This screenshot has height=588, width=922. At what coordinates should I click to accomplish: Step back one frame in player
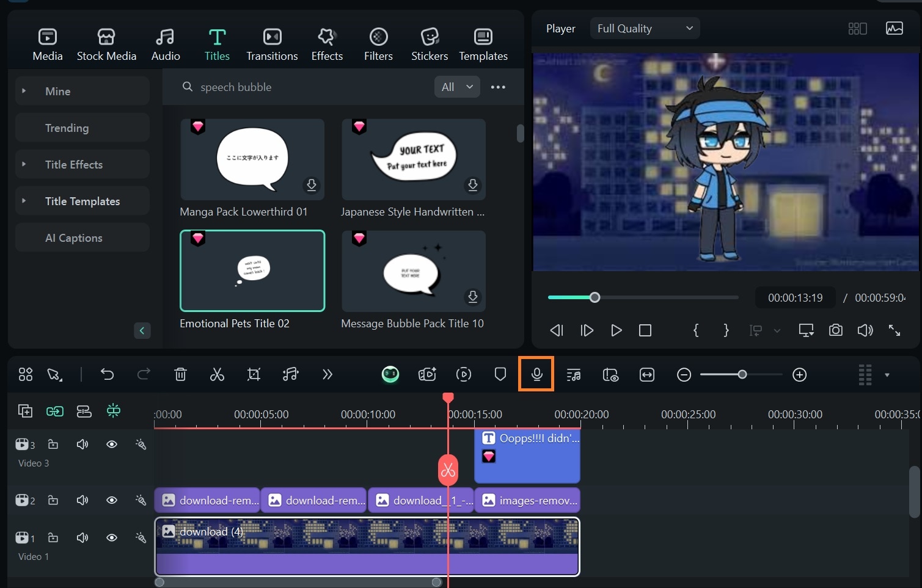coord(557,330)
